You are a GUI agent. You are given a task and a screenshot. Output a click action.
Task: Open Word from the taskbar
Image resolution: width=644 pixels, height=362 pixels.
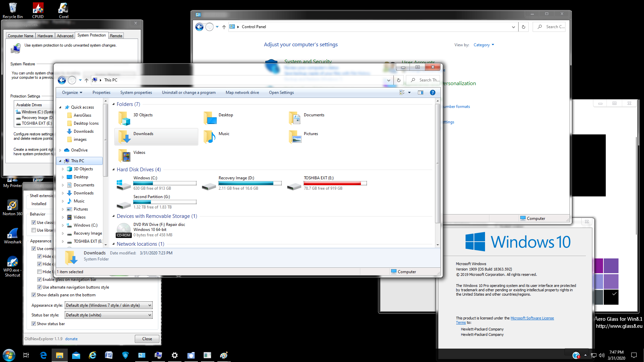pyautogui.click(x=109, y=355)
